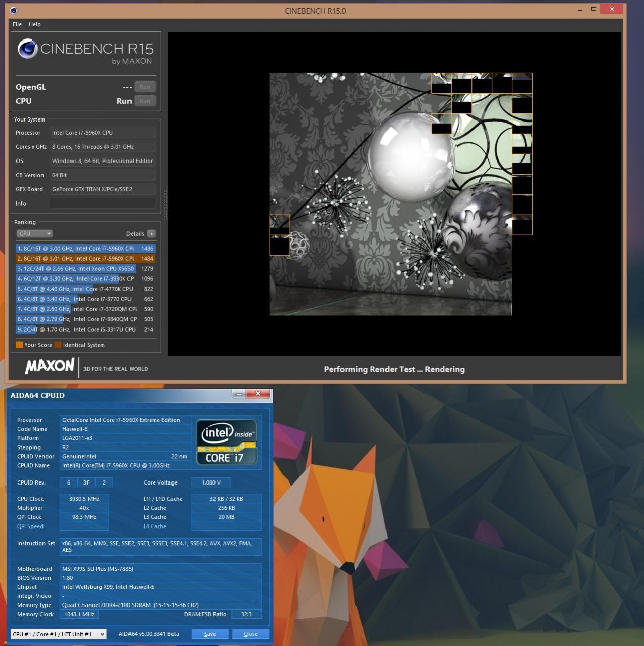Screen dimensions: 644x646
Task: Click the Cinebench R15 logo sphere
Action: pyautogui.click(x=27, y=49)
